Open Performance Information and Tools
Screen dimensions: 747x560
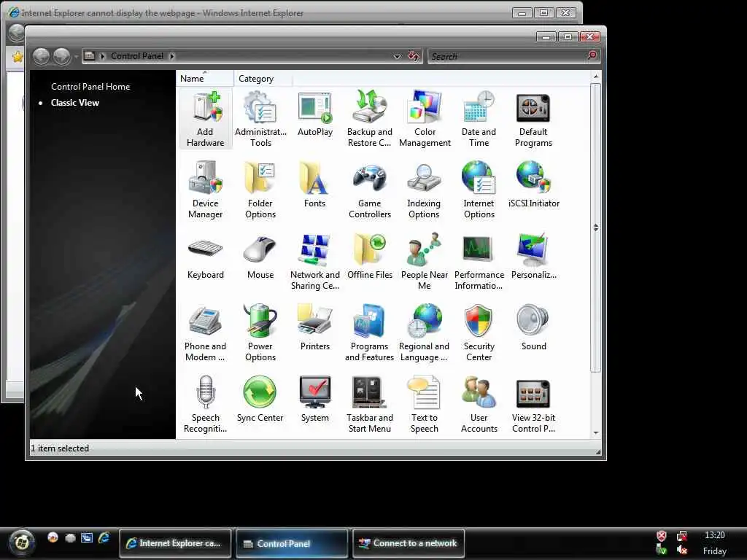click(x=479, y=262)
